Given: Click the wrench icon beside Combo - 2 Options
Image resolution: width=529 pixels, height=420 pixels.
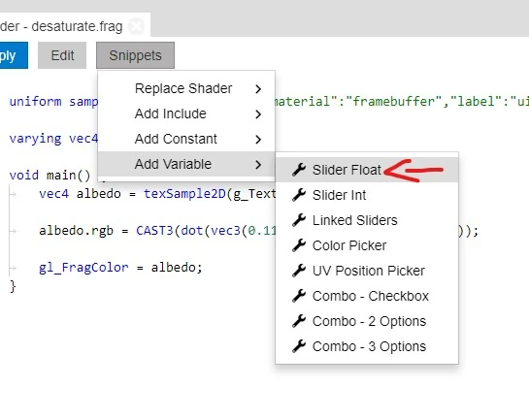Looking at the screenshot, I should pos(299,321).
